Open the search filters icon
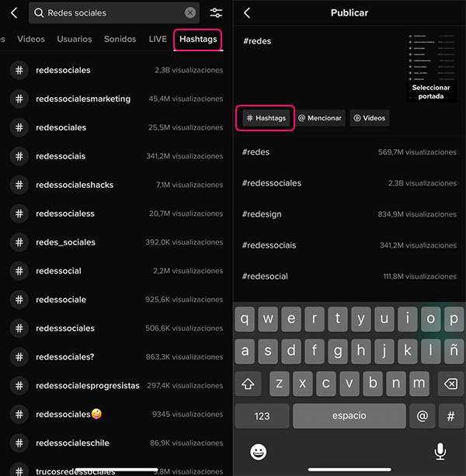Image resolution: width=466 pixels, height=476 pixels. point(216,12)
